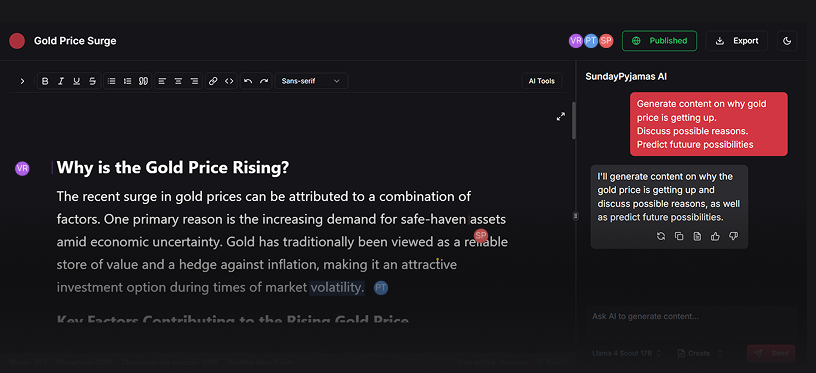Insert a hyperlink with link icon

[213, 81]
